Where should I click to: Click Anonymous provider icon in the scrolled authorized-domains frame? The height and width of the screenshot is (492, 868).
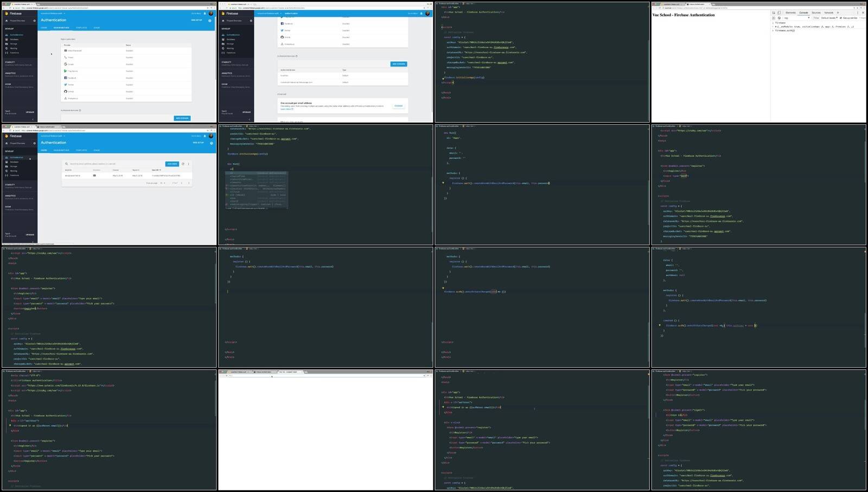pyautogui.click(x=282, y=44)
